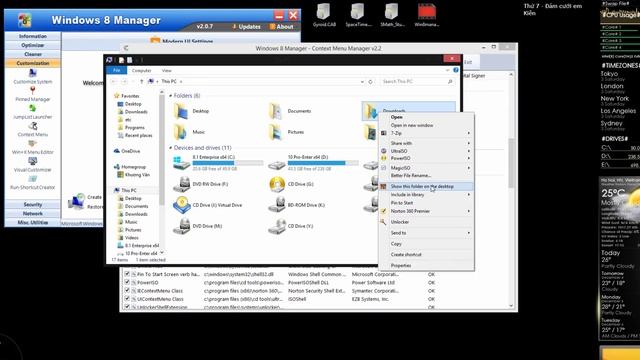Select the CD Drive (Y:)
The image size is (640, 360).
click(x=291, y=226)
